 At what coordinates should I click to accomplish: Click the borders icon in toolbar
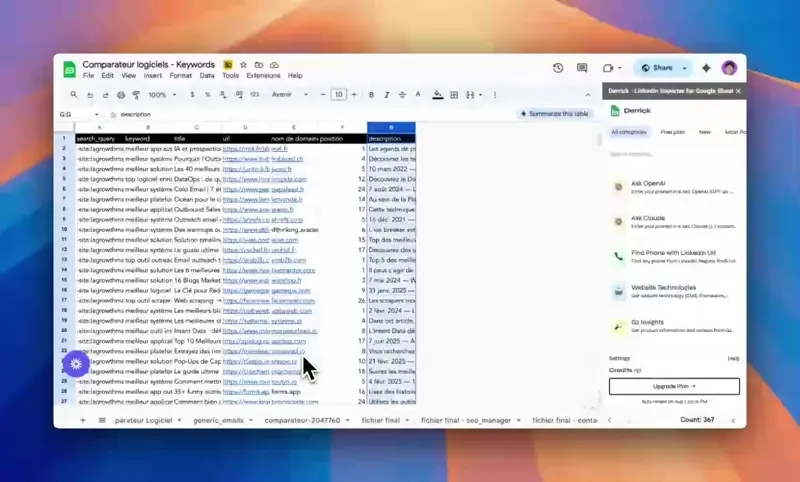[x=454, y=95]
